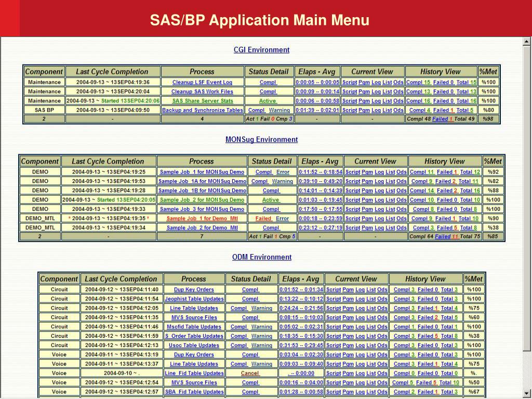Click Cancel status for Line_Fid Table Updates
Image resolution: width=532 pixels, height=399 pixels.
click(250, 373)
